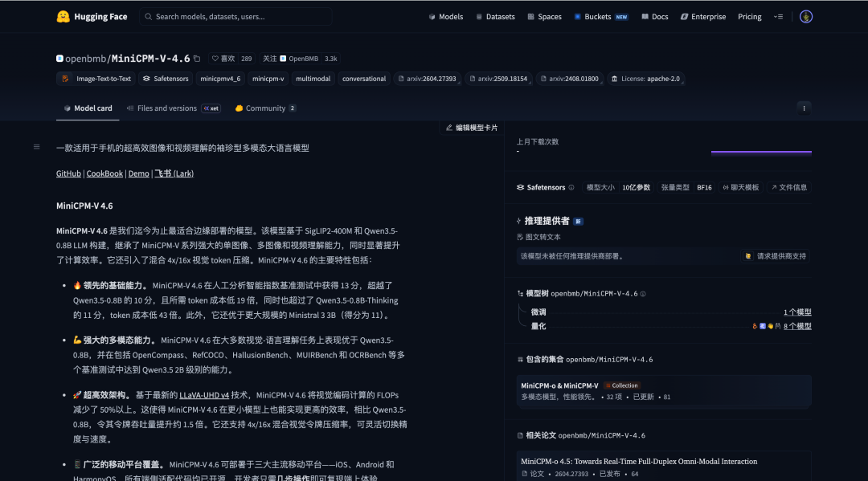The height and width of the screenshot is (481, 868).
Task: Click the conversational tag
Action: point(364,79)
